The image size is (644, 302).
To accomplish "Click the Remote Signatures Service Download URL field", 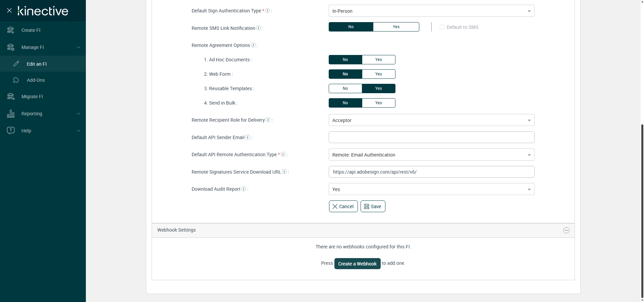I will pos(431,172).
